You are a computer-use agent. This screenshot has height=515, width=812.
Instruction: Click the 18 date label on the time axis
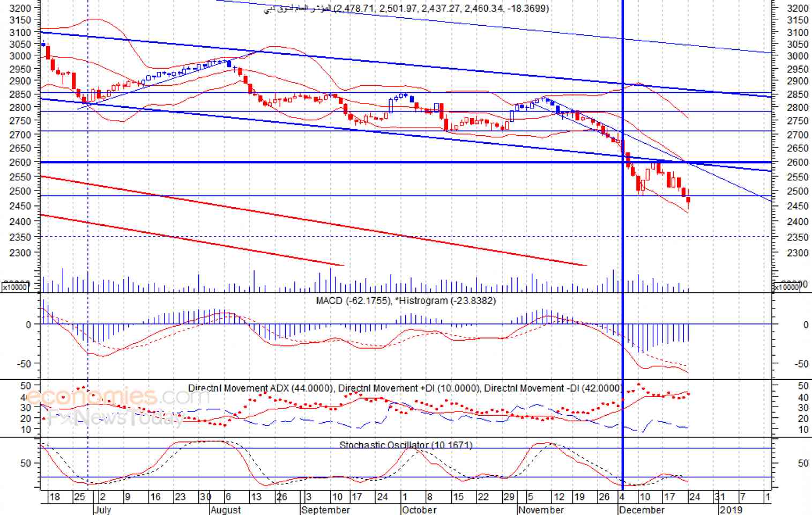click(x=55, y=497)
